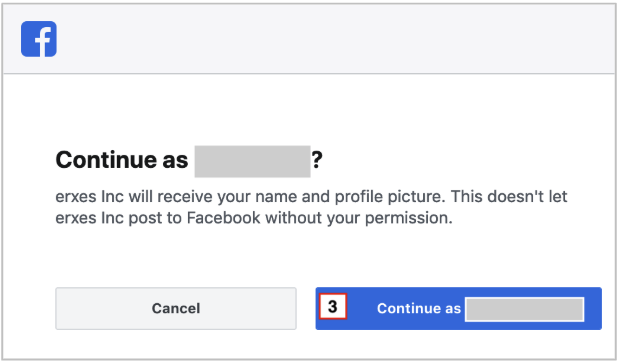Click the numbered step 3 marker
Image resolution: width=618 pixels, height=364 pixels.
[333, 306]
